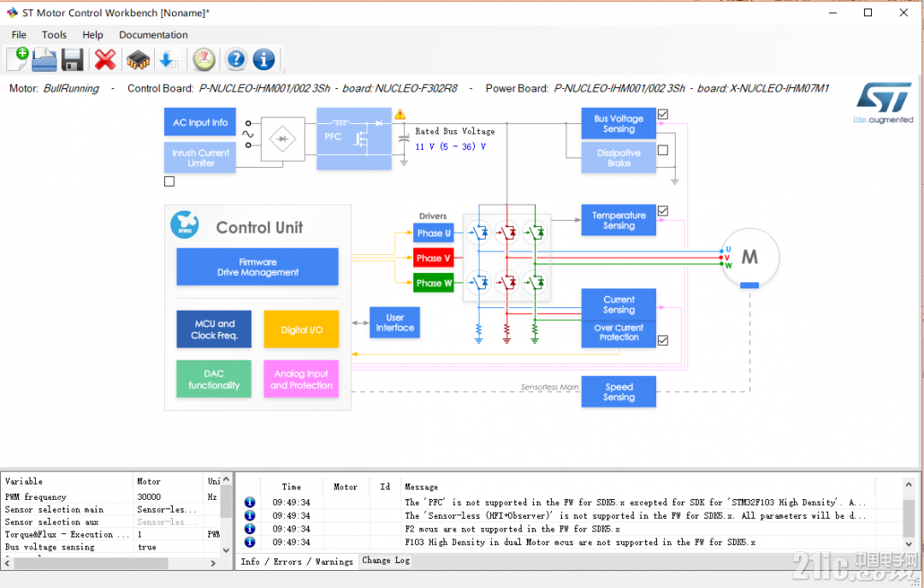924x588 pixels.
Task: Click the info icon of the PFC message
Action: click(x=250, y=502)
